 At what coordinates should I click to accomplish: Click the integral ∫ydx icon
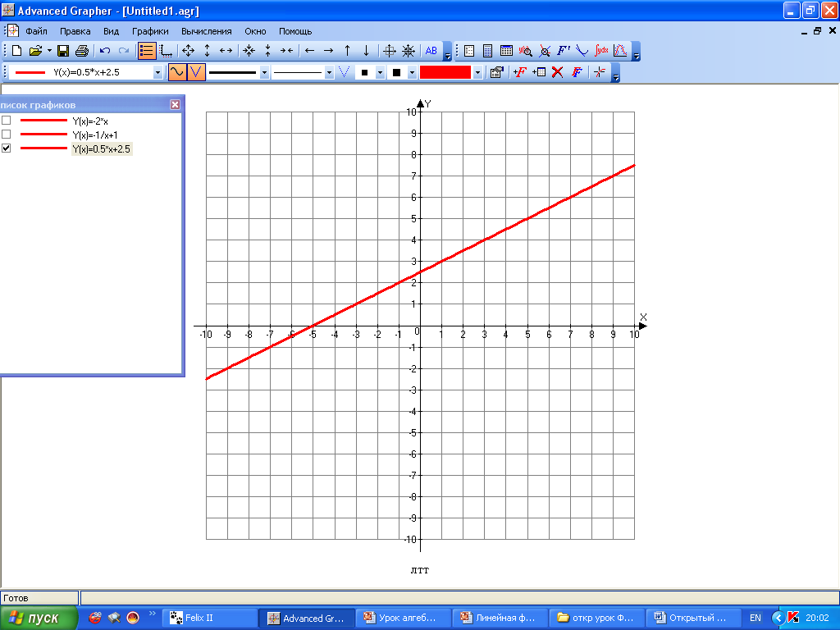click(601, 51)
